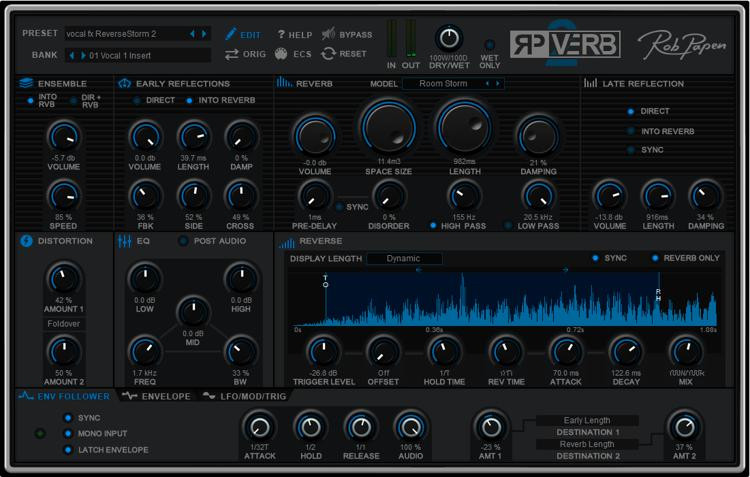Click the Envelope tab icon
Image resolution: width=750 pixels, height=477 pixels.
point(129,396)
